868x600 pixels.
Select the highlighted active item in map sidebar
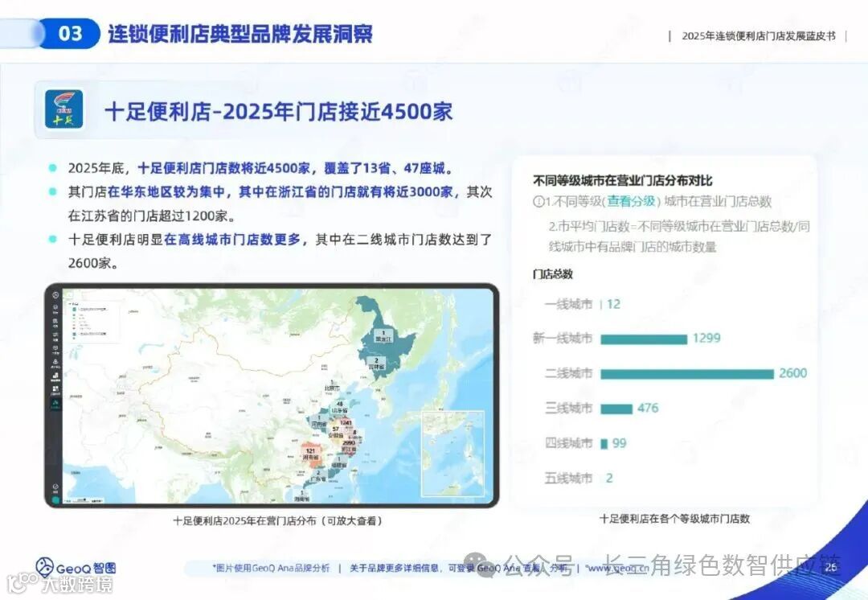[55, 405]
